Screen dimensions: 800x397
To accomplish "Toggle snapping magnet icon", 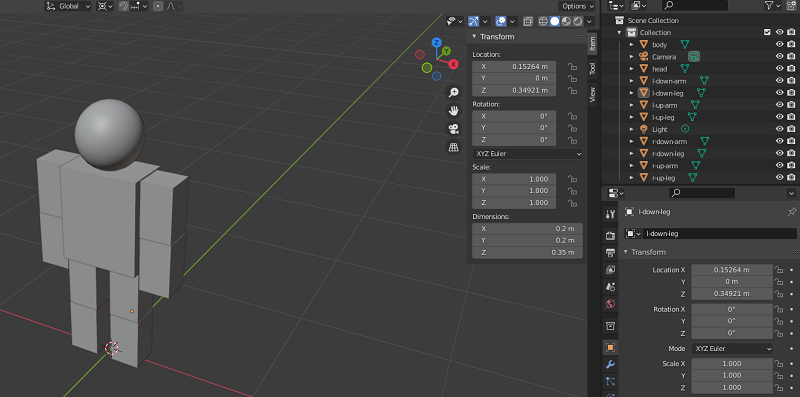I will coord(123,6).
